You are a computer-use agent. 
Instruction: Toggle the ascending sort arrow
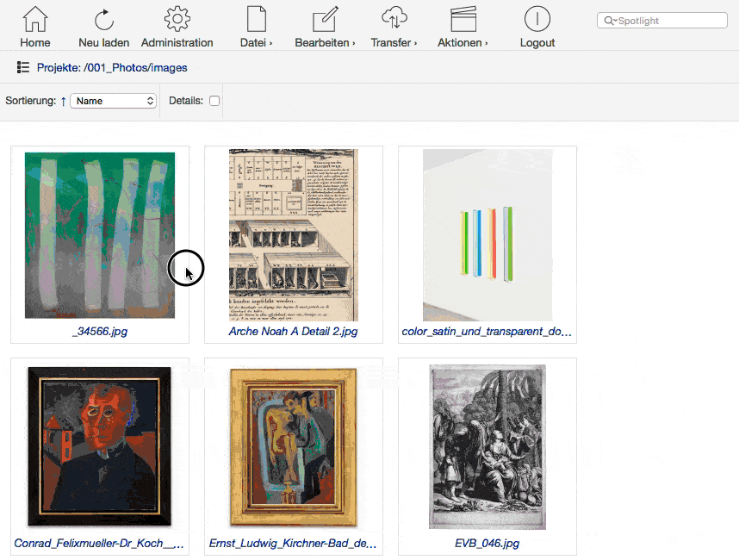click(x=63, y=101)
